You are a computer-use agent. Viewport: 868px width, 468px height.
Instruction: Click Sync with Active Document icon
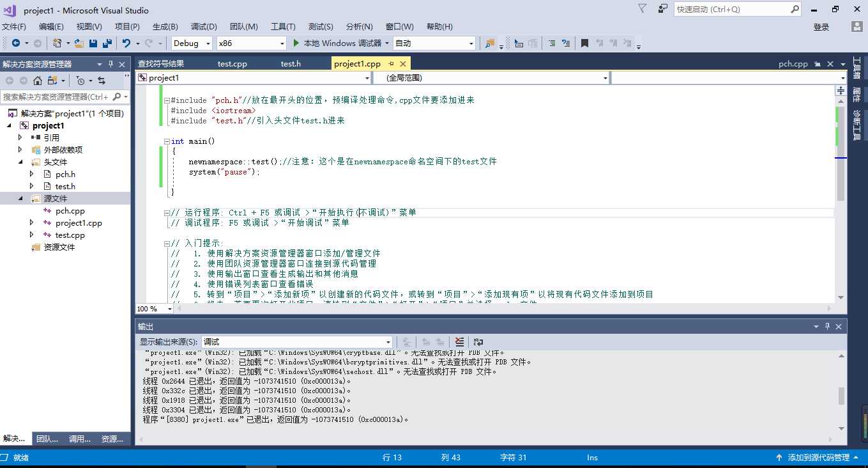[102, 81]
